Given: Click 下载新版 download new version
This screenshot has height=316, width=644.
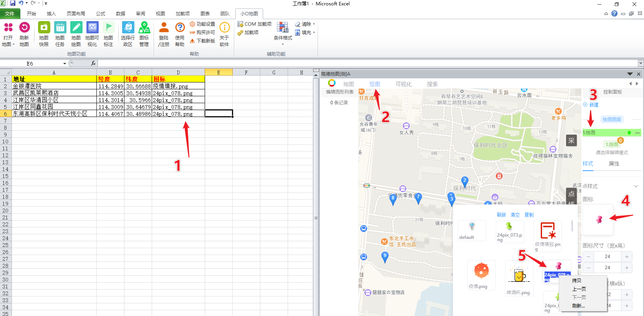Looking at the screenshot, I should 202,41.
